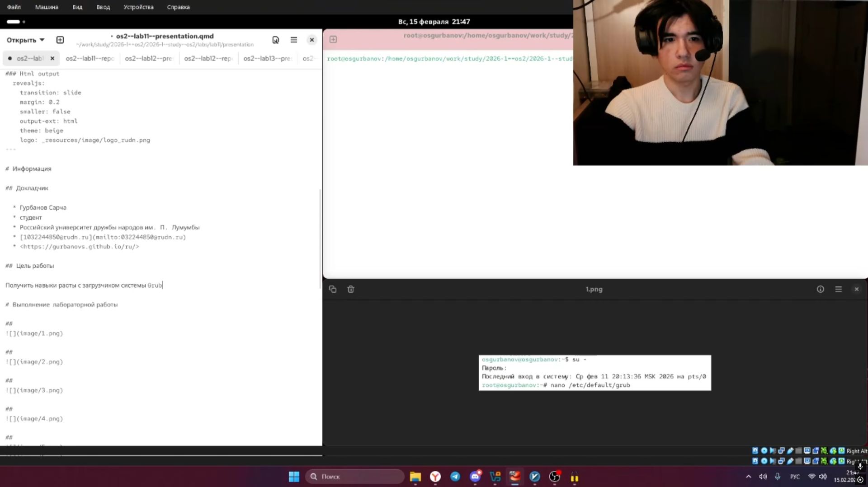Click the "output-ext: html" line
The image size is (868, 487).
click(x=49, y=121)
